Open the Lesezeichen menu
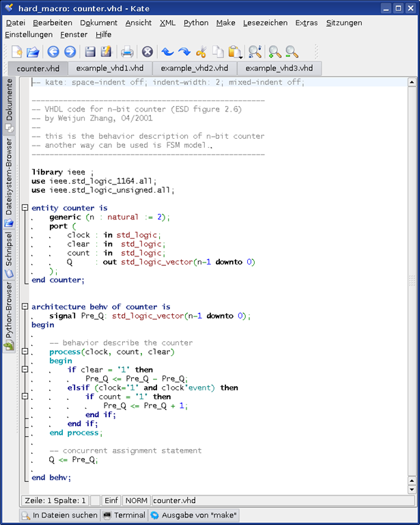This screenshot has height=525, width=420. click(x=265, y=23)
